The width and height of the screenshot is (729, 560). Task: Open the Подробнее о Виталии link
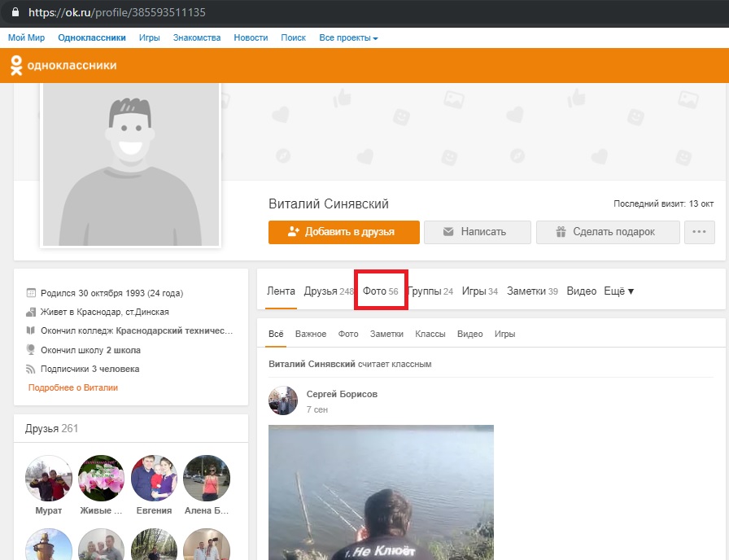[x=73, y=388]
